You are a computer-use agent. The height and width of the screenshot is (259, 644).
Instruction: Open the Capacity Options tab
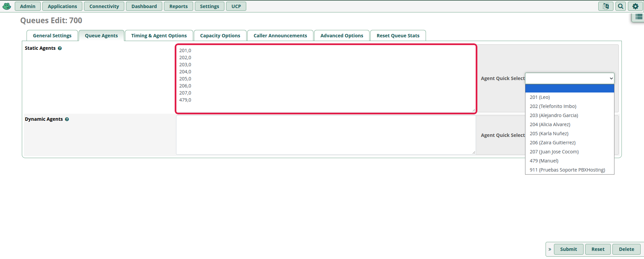pyautogui.click(x=220, y=36)
